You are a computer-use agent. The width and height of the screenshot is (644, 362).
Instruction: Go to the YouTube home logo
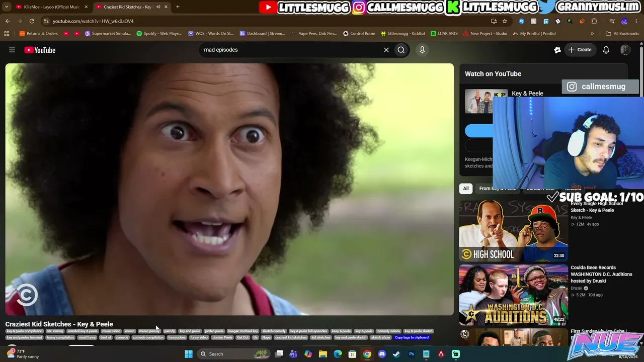point(40,50)
